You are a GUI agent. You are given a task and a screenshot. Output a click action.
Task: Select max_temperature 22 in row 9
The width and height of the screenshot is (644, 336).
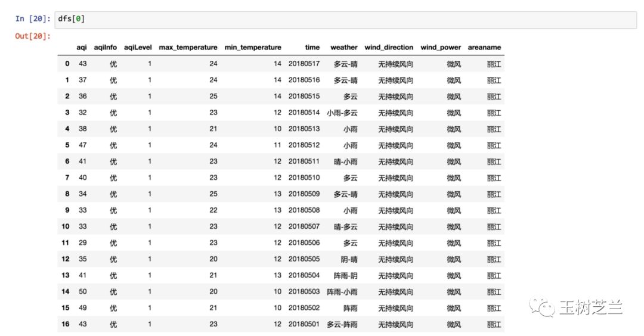pos(213,210)
